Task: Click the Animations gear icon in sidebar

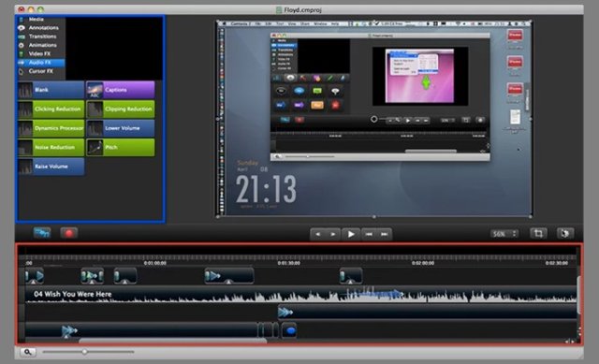Action: point(22,45)
